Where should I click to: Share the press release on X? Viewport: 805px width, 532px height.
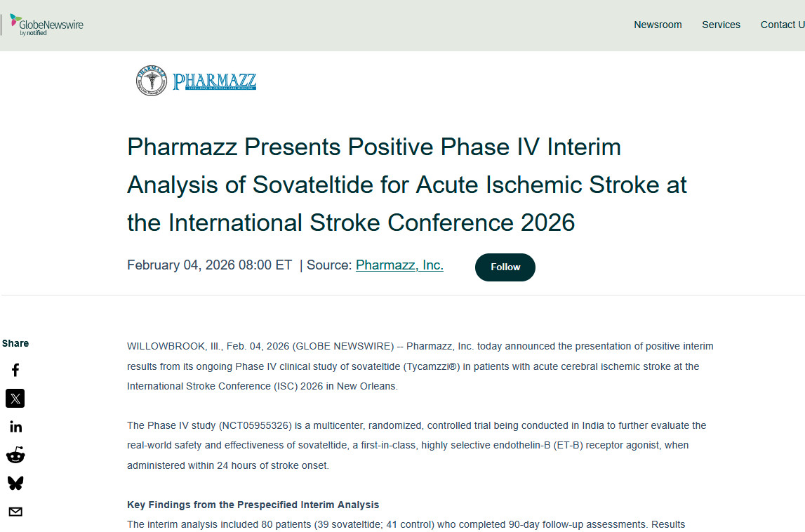15,398
